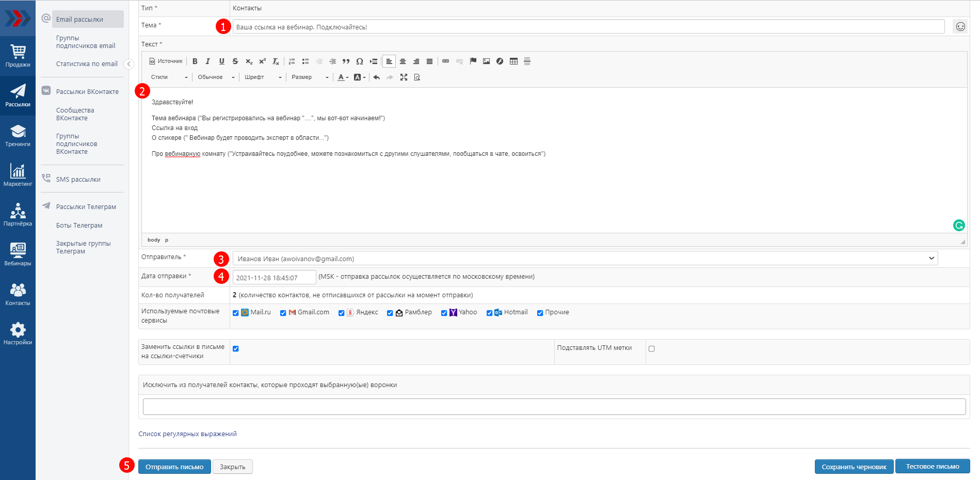Expand the Размер font size dropdown
Screen dimensions: 980x480
pos(310,77)
